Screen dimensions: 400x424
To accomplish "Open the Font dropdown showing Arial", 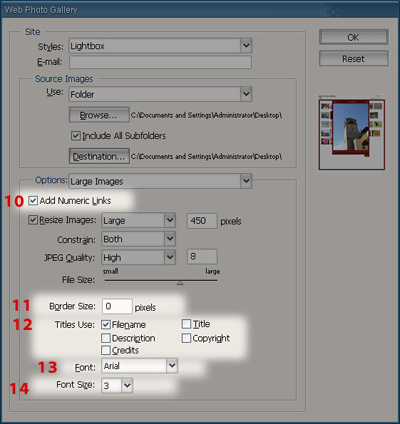I will click(140, 366).
